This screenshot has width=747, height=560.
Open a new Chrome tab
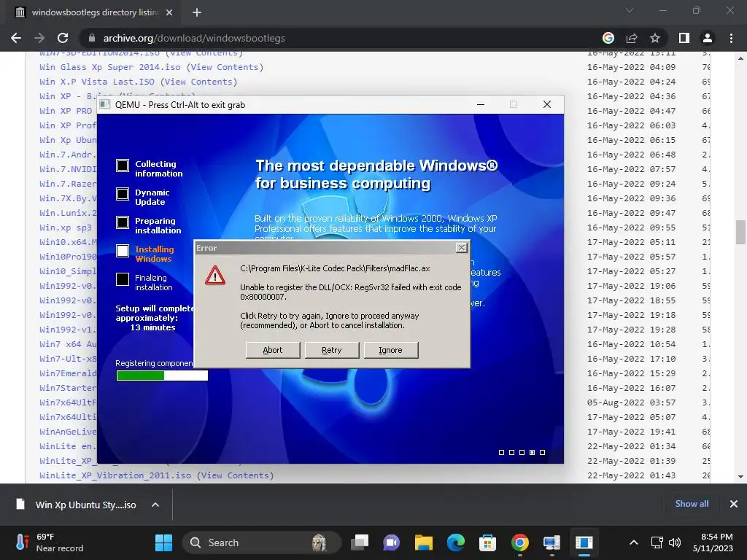pos(197,12)
